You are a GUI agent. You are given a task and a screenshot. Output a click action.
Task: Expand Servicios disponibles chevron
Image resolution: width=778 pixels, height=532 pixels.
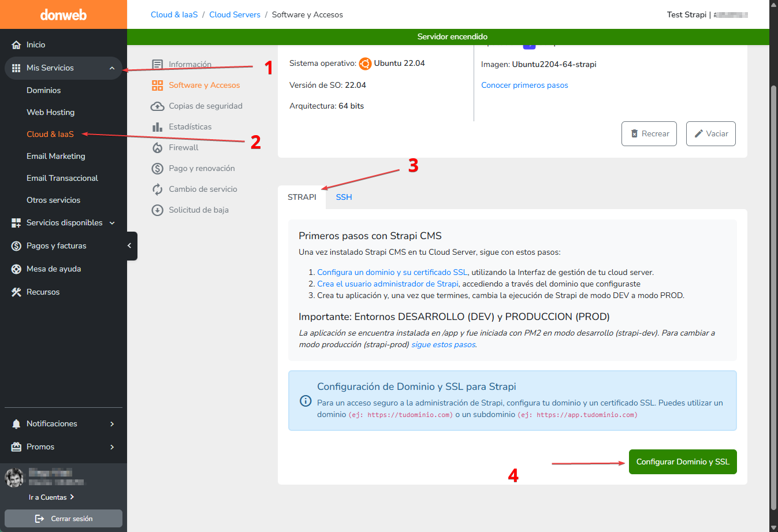point(112,223)
